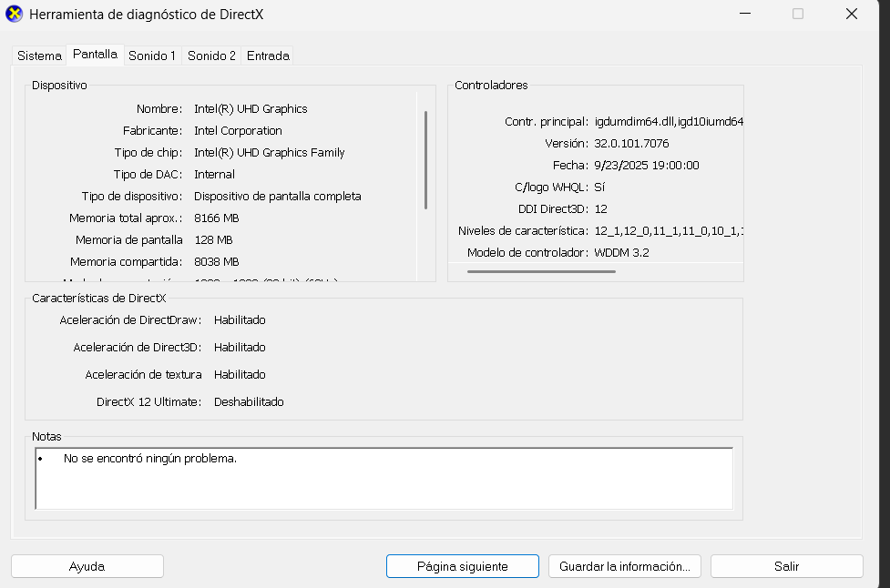
Task: Click the 'Intel Corporation' manufacturer value
Action: (x=238, y=131)
